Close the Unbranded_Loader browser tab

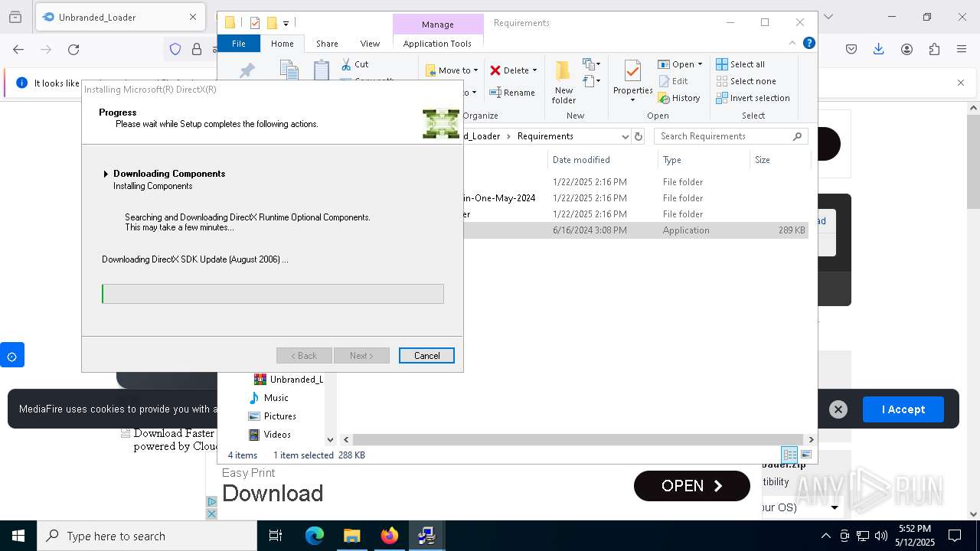[x=193, y=17]
